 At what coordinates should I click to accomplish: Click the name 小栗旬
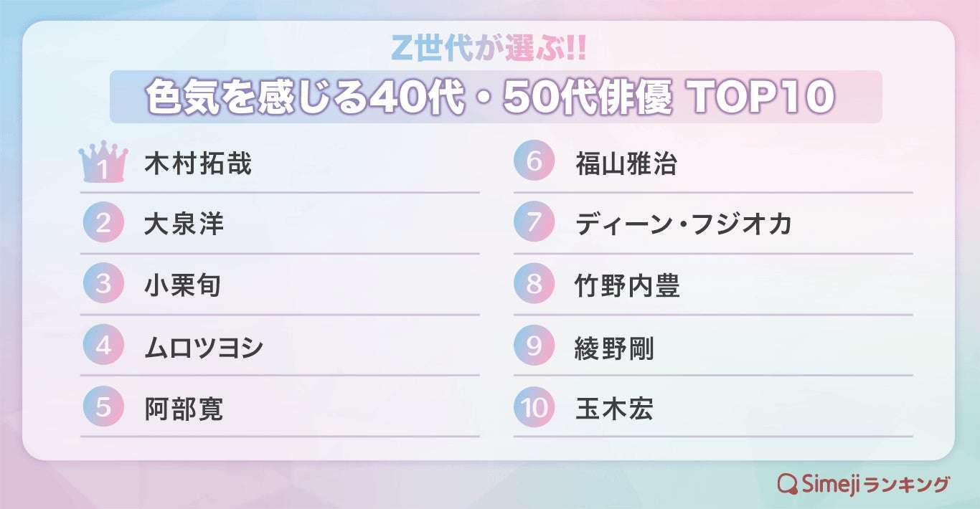[183, 285]
